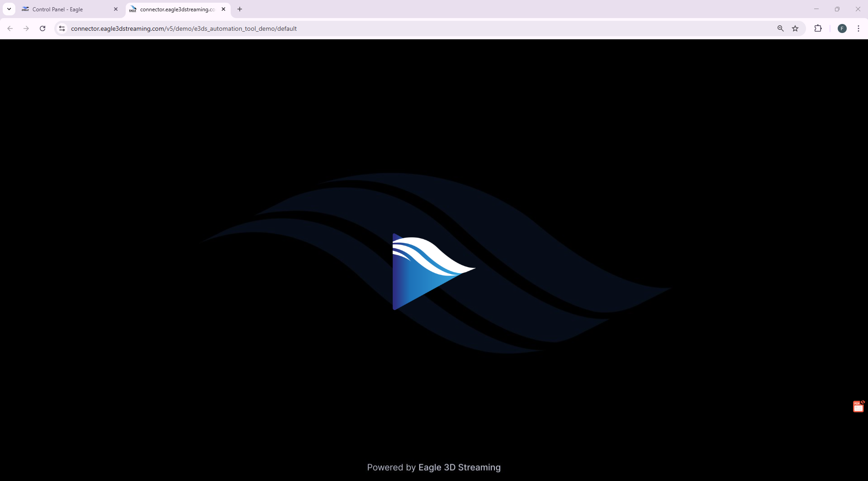Viewport: 868px width, 481px height.
Task: Open a new tab with the plus button
Action: 239,9
